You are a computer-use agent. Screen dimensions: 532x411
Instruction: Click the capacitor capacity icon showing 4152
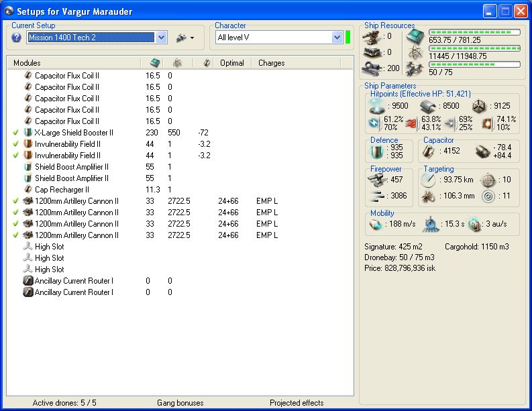pos(429,152)
